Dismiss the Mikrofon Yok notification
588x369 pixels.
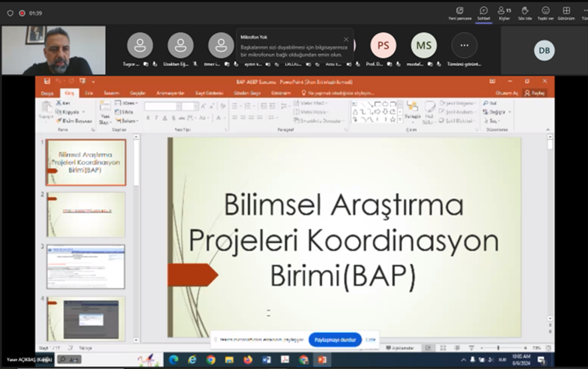(x=345, y=39)
